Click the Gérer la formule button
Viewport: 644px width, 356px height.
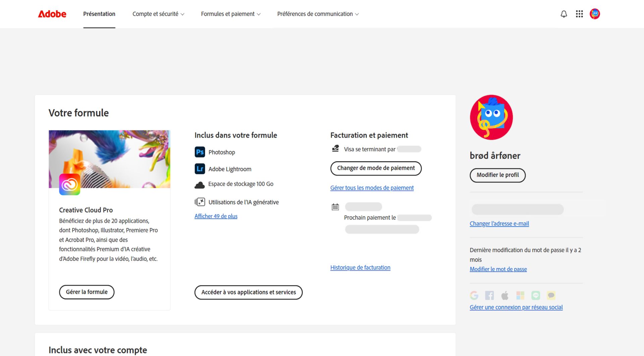tap(87, 292)
